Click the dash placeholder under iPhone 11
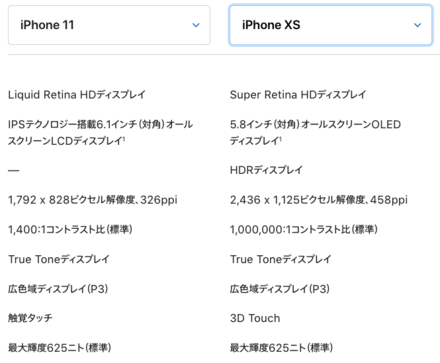 click(14, 170)
